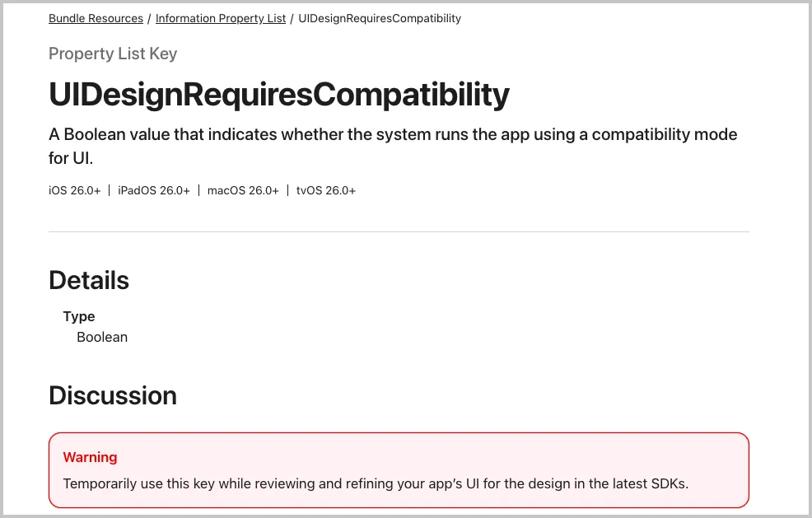
Task: Open the Bundle Resources breadcrumb link
Action: tap(96, 18)
